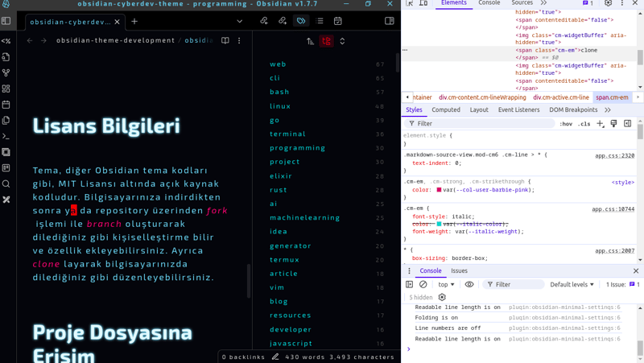The height and width of the screenshot is (363, 644).
Task: Open the Templater ribbon icon
Action: [x=6, y=41]
